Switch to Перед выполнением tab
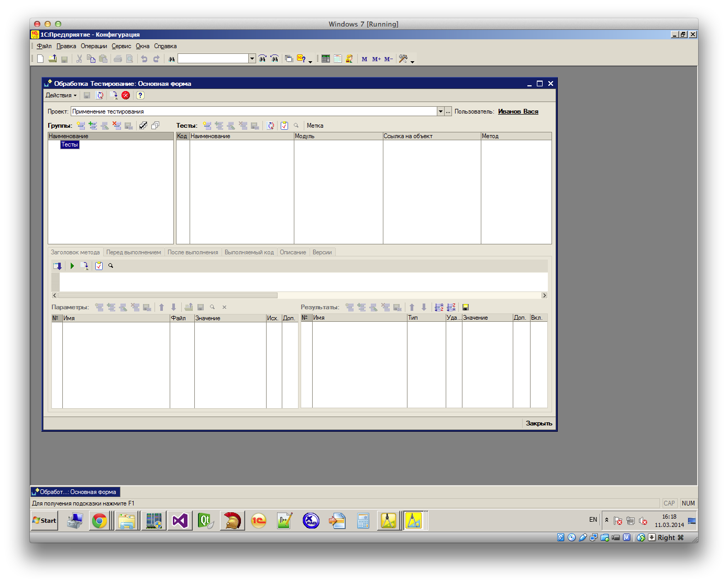Viewport: 728px width, 584px height. 134,252
